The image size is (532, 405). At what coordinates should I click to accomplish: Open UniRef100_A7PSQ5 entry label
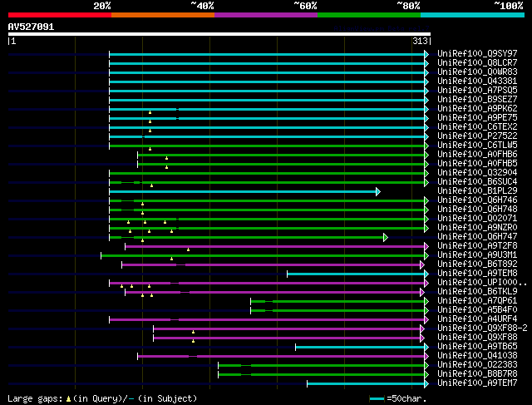(477, 91)
